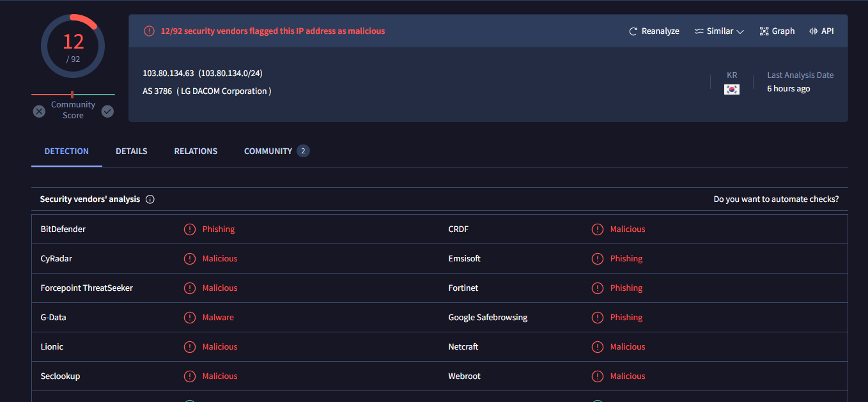Click 'Do you want to automate checks?' link

coord(776,199)
